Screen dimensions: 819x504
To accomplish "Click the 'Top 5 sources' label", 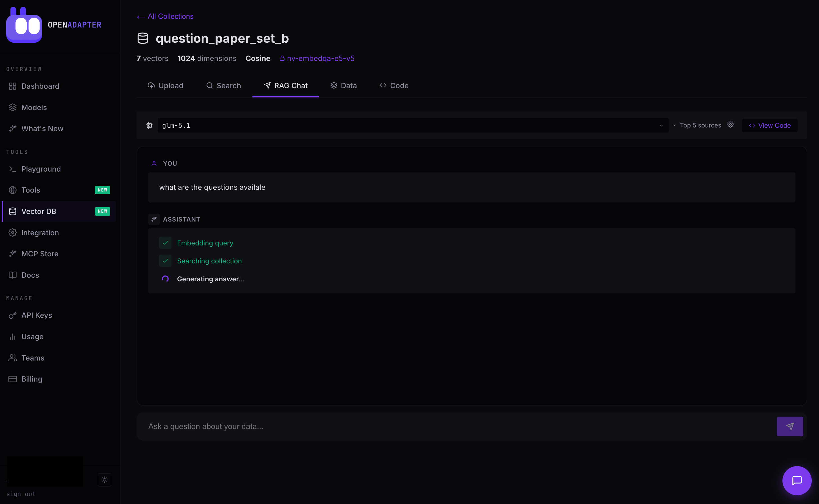I will 700,125.
